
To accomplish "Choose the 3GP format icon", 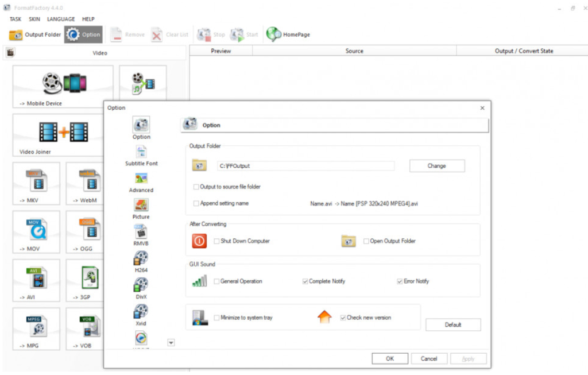I will [x=85, y=280].
